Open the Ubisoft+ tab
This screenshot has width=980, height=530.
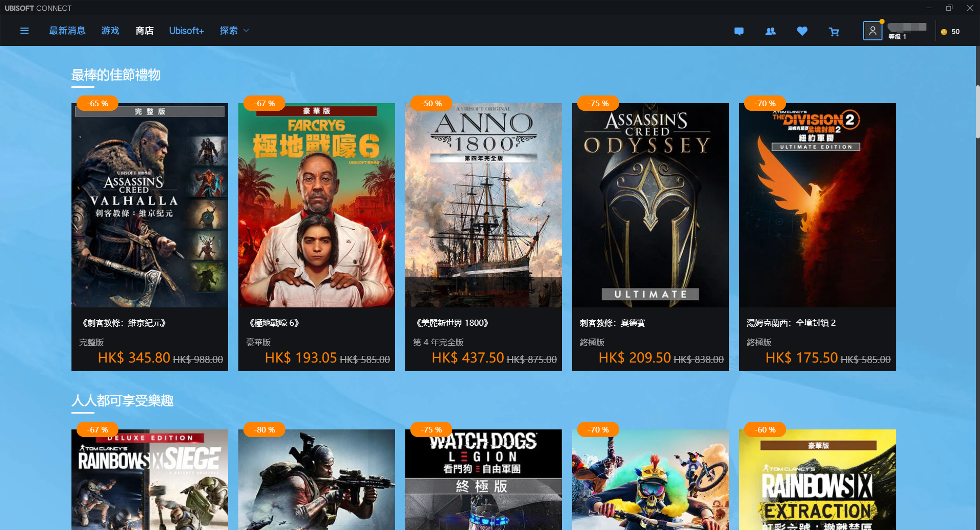click(186, 31)
